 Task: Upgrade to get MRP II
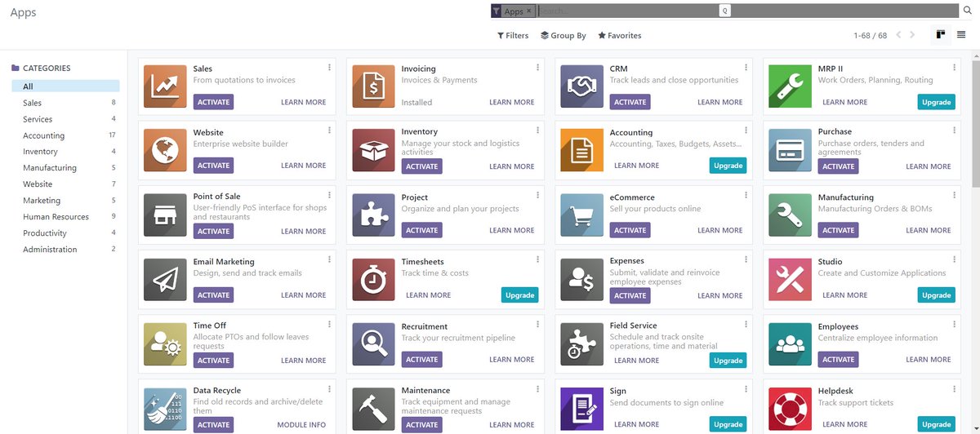click(936, 102)
